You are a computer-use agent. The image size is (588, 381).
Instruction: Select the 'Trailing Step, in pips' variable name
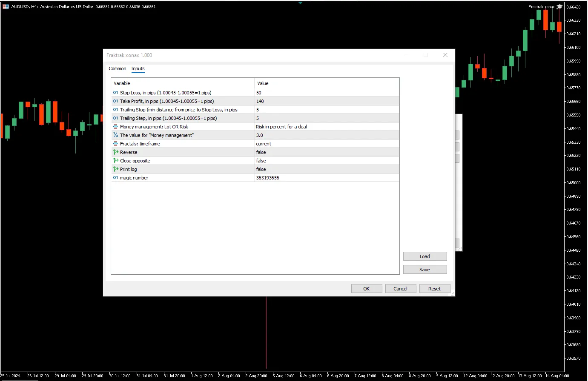[168, 118]
